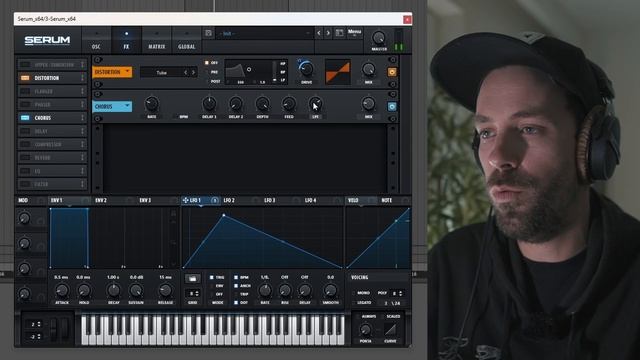Select previous distortion type arrow
Screen dimensions: 640x360
(x=185, y=73)
